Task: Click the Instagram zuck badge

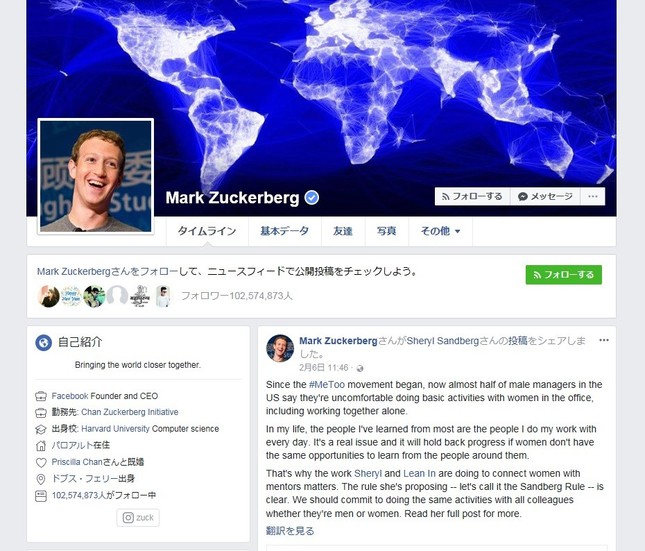Action: (x=138, y=517)
